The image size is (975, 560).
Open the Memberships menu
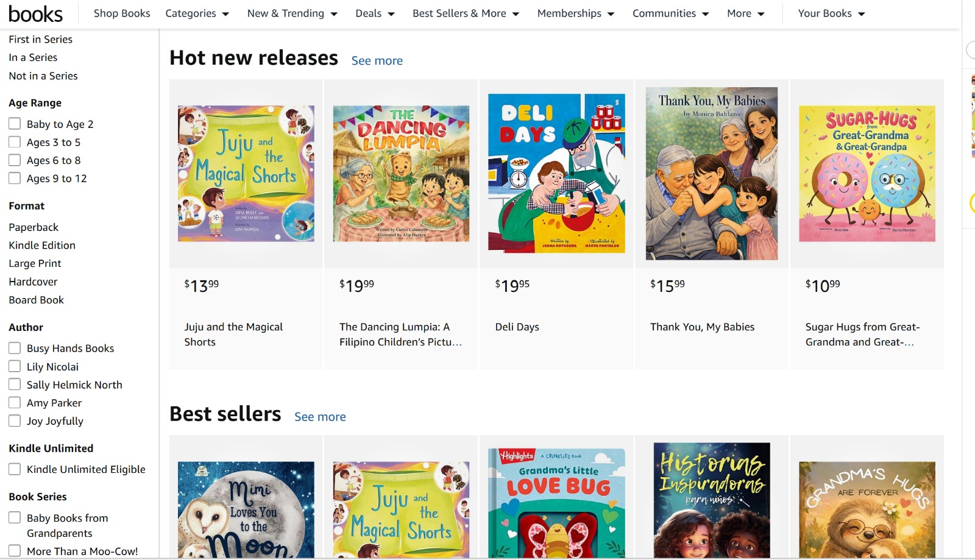tap(575, 13)
